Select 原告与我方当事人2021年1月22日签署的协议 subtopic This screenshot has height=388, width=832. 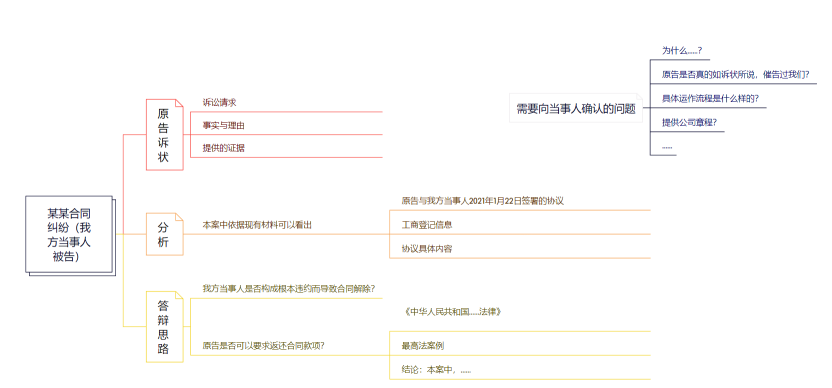(x=482, y=201)
